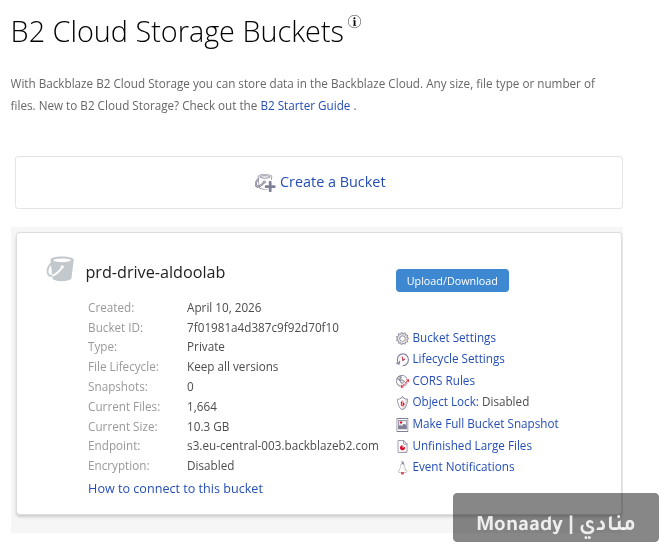The width and height of the screenshot is (659, 553).
Task: Click the created date April 10, 2026
Action: [x=224, y=308]
